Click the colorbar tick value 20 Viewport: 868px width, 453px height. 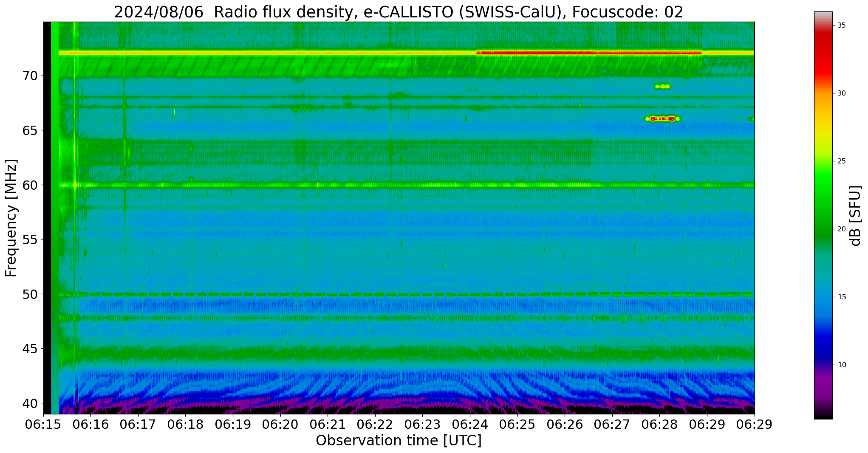click(841, 229)
